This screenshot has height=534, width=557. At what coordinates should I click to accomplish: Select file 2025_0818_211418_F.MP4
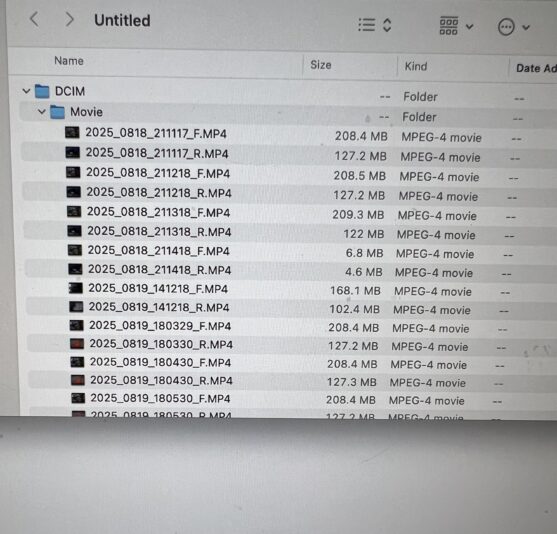159,251
